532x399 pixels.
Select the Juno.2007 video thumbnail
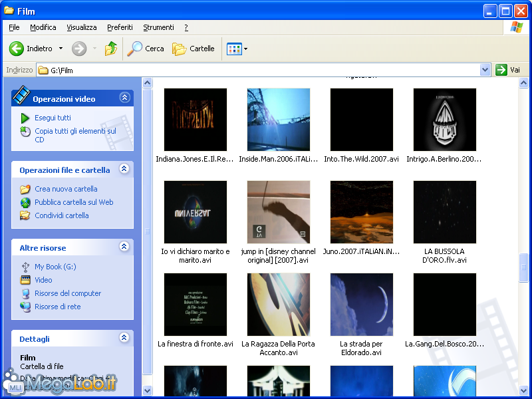click(x=362, y=212)
